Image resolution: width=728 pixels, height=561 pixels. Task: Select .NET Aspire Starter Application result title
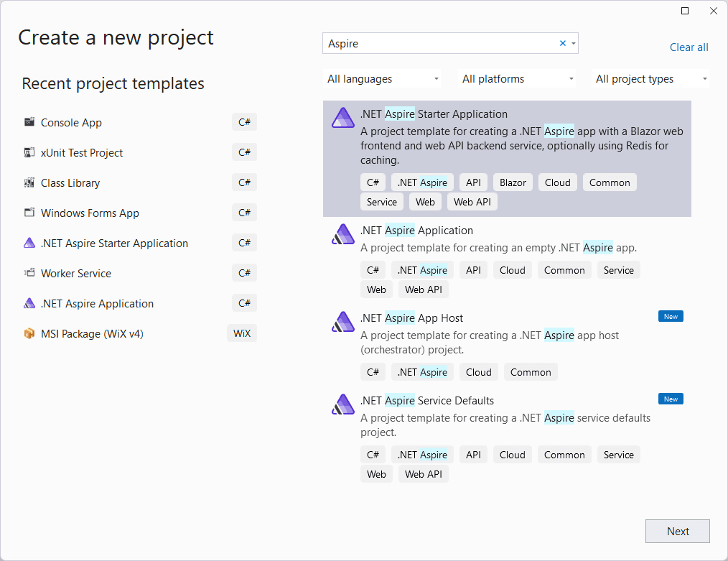click(434, 114)
